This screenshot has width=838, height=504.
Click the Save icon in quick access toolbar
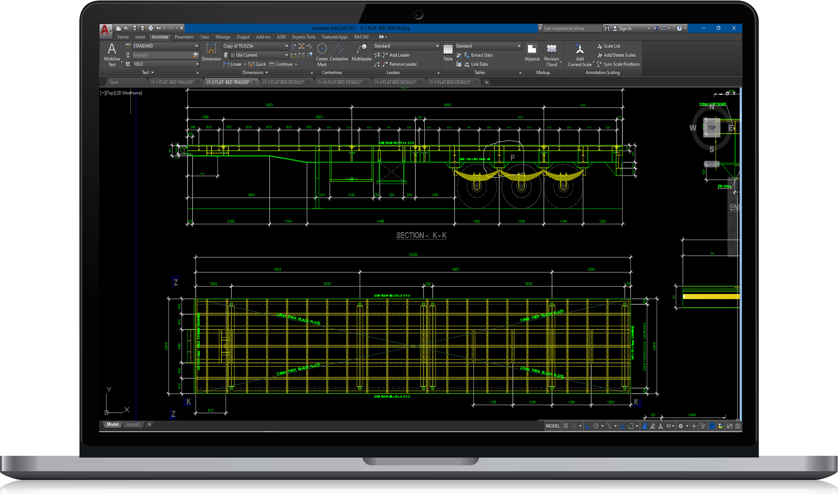point(134,28)
